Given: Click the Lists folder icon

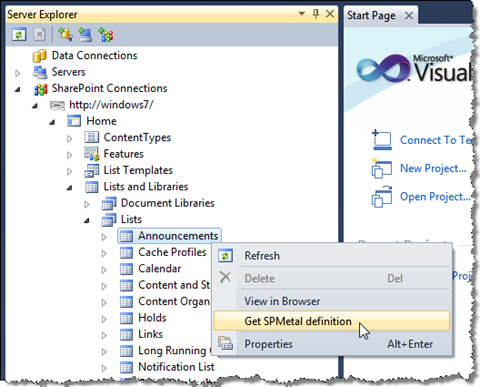Looking at the screenshot, I should pyautogui.click(x=109, y=220).
